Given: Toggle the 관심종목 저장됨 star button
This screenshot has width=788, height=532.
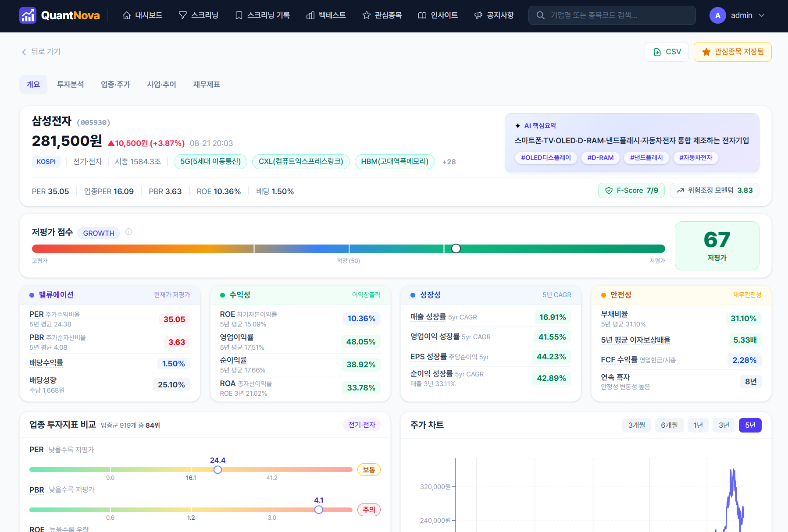Looking at the screenshot, I should 733,52.
